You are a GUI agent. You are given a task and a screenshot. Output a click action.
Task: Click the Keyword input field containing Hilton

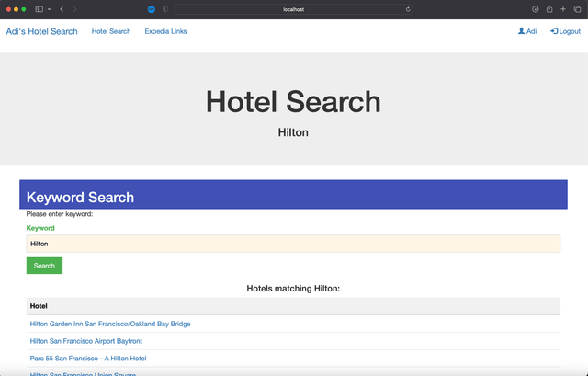coord(293,244)
